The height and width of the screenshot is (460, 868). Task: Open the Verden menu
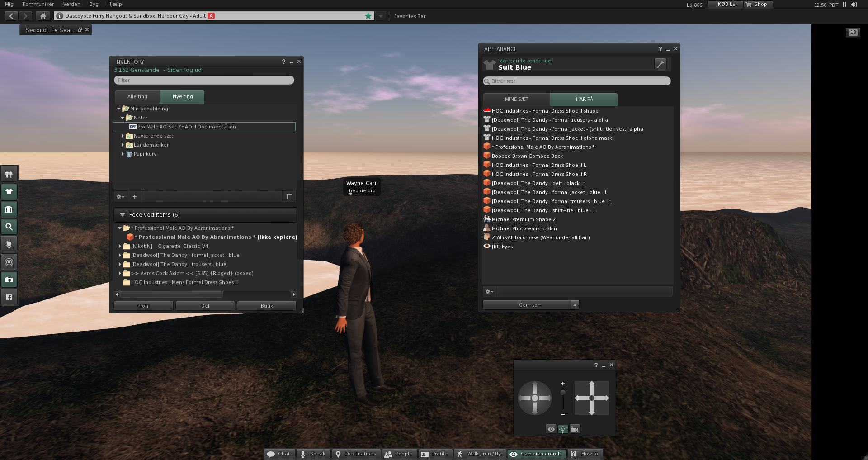71,4
